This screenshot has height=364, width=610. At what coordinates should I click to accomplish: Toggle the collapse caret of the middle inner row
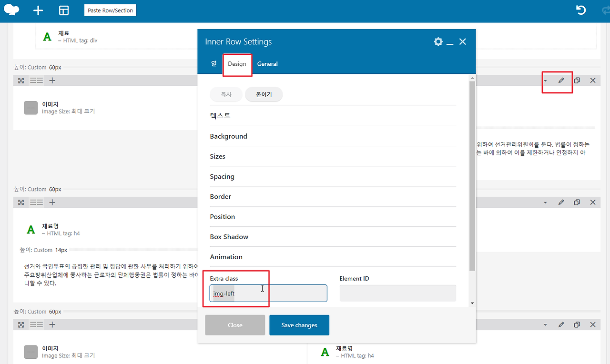click(x=545, y=202)
